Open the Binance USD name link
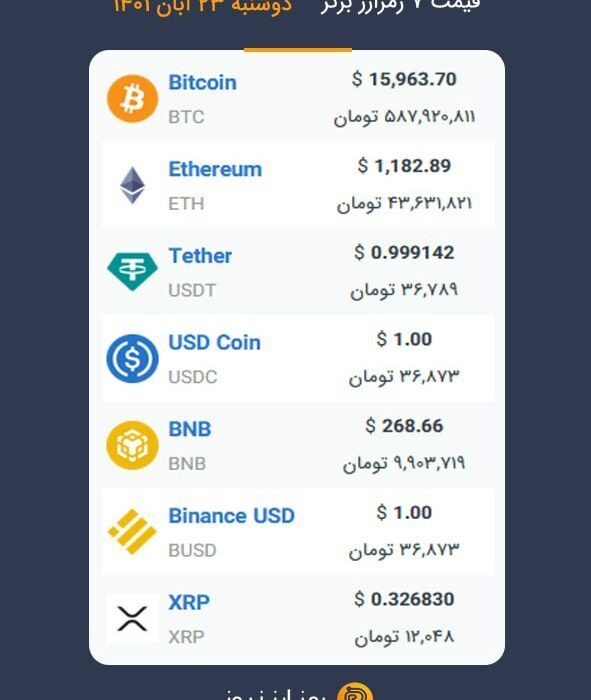 (232, 516)
